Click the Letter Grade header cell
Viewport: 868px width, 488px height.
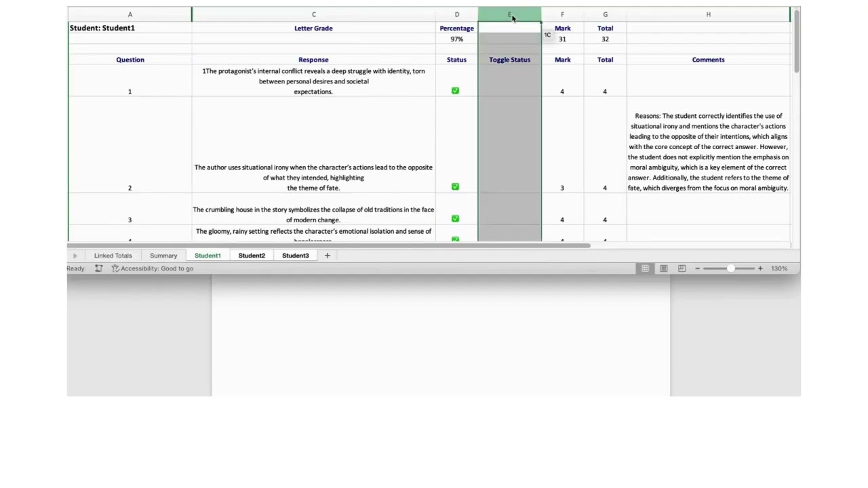[x=313, y=28]
